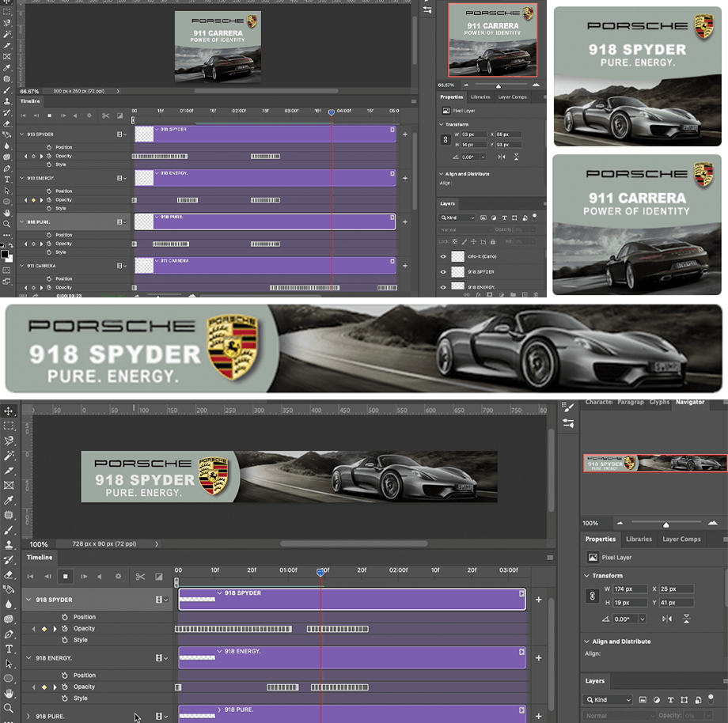Image resolution: width=728 pixels, height=723 pixels.
Task: Open rotation angle dropdown in wide banner Properties
Action: click(x=642, y=619)
